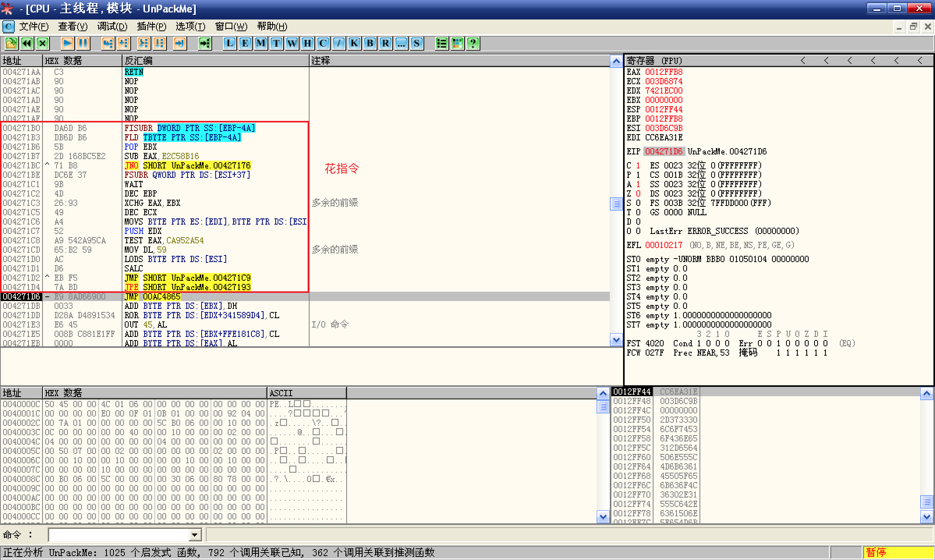The height and width of the screenshot is (560, 935).
Task: Open the Breakpoints B window button
Action: (370, 43)
